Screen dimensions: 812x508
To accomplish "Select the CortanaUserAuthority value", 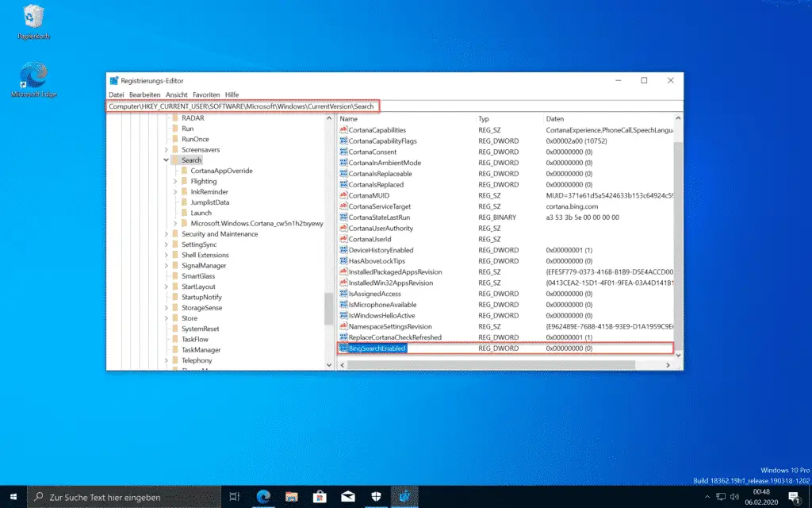I will [x=381, y=228].
